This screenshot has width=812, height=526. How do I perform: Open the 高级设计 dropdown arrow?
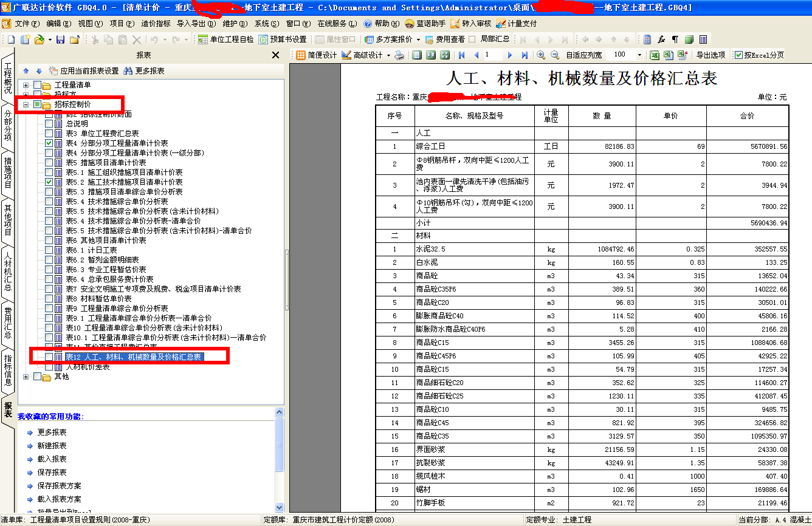click(388, 55)
